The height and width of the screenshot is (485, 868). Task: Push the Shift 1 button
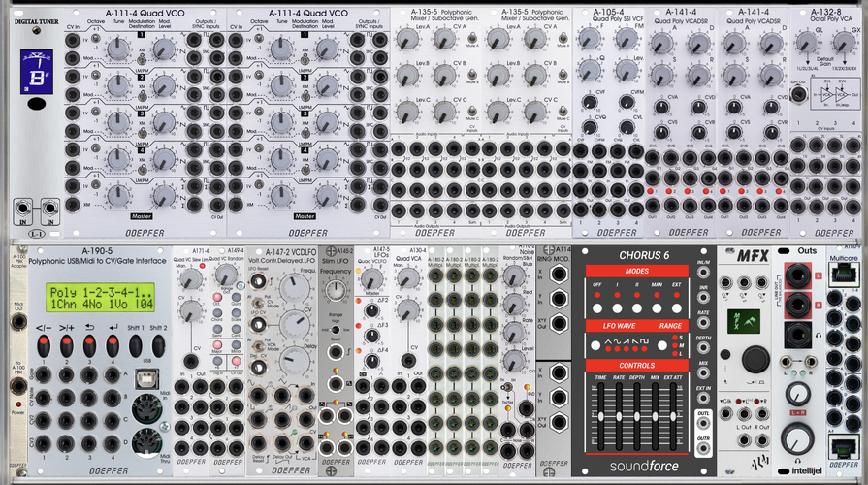click(x=135, y=345)
